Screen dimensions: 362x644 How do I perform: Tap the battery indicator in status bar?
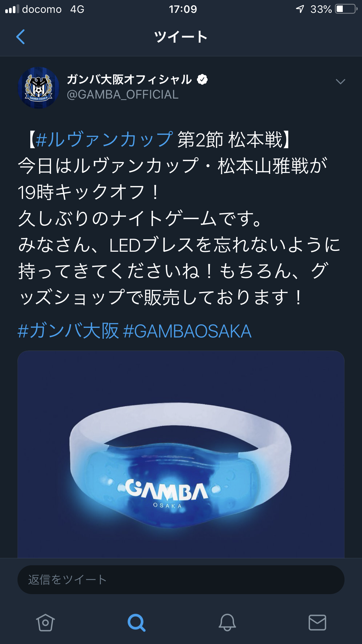(346, 9)
